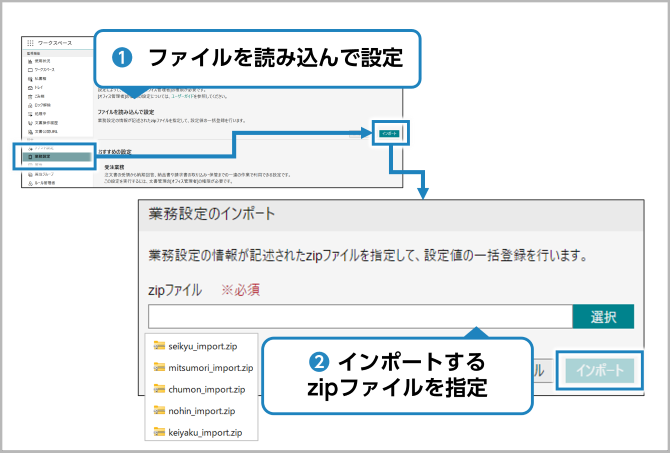Open the app grid icon beside ワークスペース

click(x=30, y=43)
